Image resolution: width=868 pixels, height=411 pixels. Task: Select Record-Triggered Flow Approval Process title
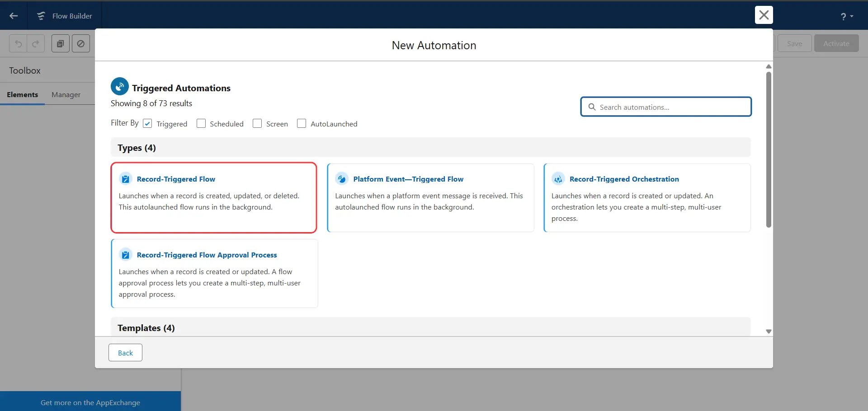coord(207,255)
